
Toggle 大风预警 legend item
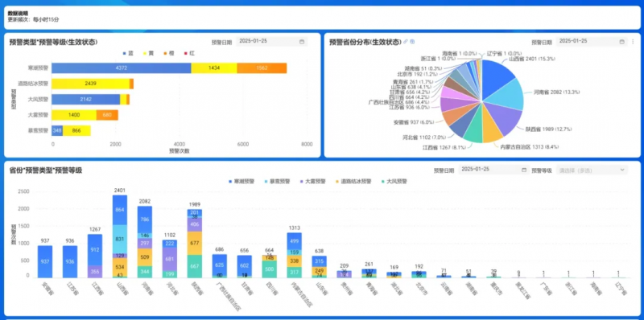pyautogui.click(x=394, y=182)
